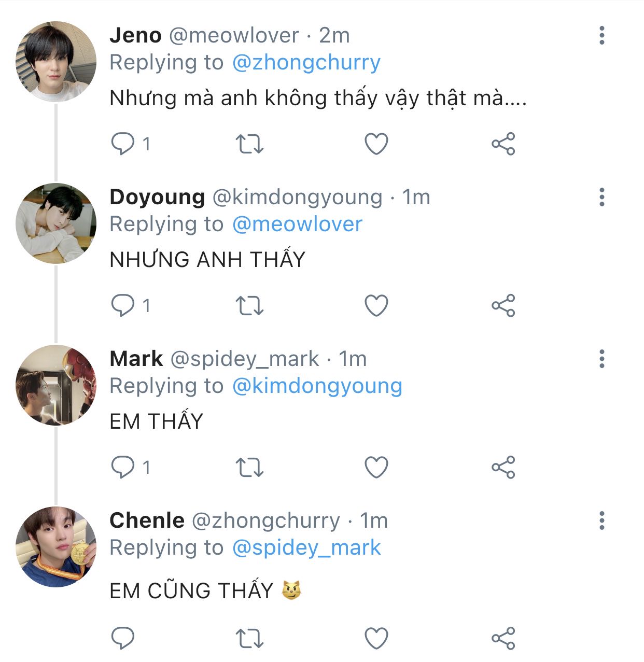
Task: Reply to Chenle's tweet
Action: tap(123, 638)
